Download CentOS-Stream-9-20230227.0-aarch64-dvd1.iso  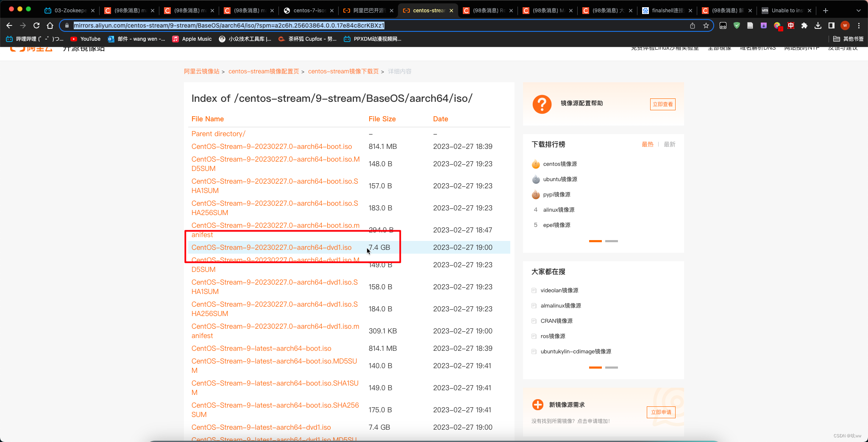(271, 247)
